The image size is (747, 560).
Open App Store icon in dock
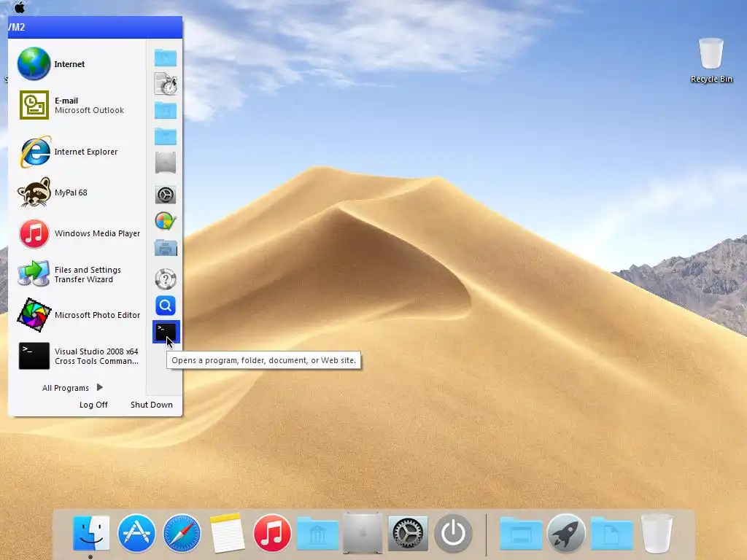[136, 533]
